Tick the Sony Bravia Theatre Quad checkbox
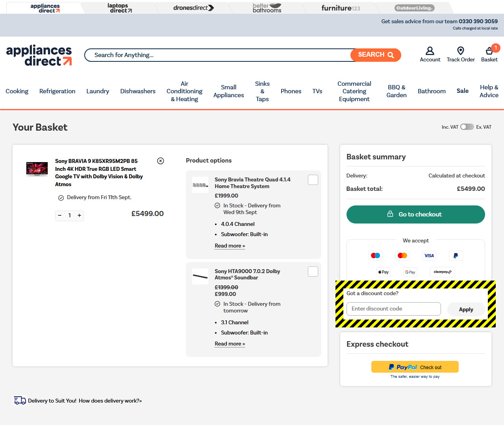Image resolution: width=504 pixels, height=425 pixels. coord(313,180)
